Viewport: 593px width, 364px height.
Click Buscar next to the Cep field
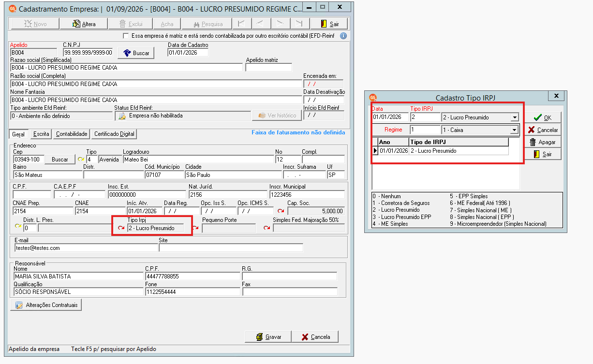point(60,160)
